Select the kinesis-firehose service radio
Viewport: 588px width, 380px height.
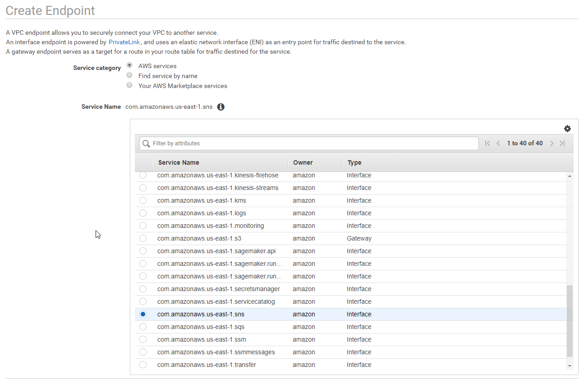pos(143,175)
